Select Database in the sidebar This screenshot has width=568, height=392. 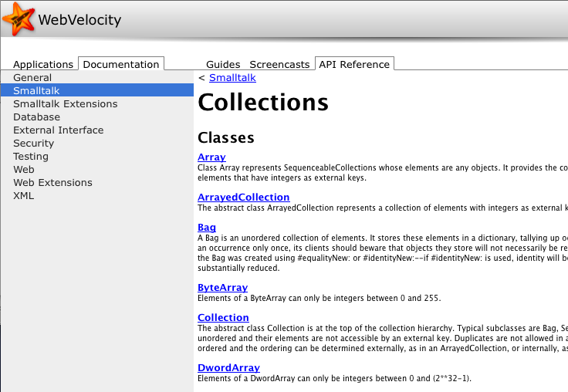(97, 117)
